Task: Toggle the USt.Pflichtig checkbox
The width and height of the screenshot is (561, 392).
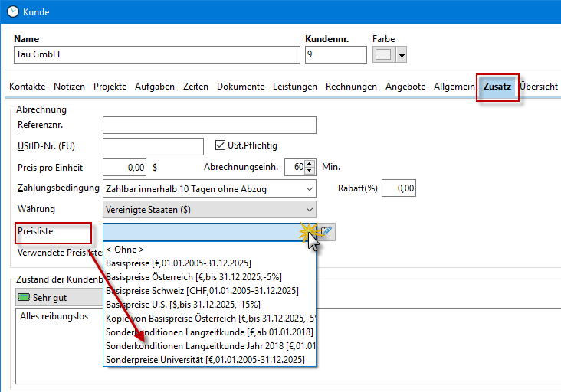Action: (221, 145)
